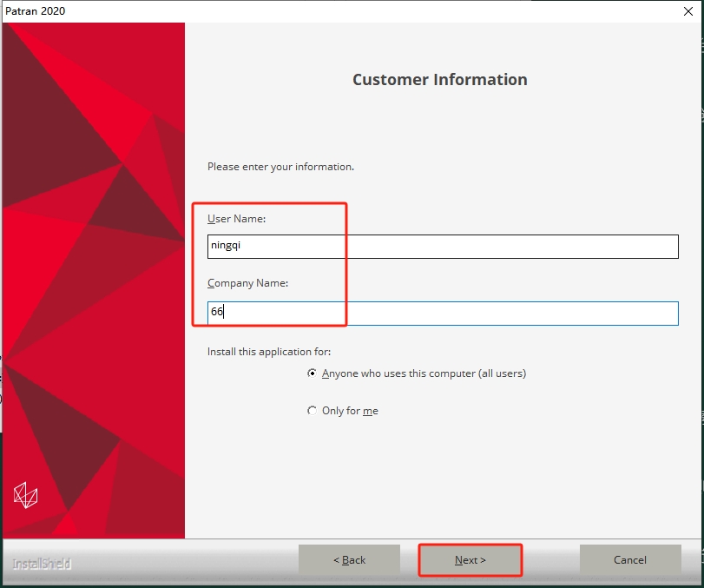The image size is (704, 588).
Task: Select the Anyone who uses this computer radio button
Action: pyautogui.click(x=313, y=373)
